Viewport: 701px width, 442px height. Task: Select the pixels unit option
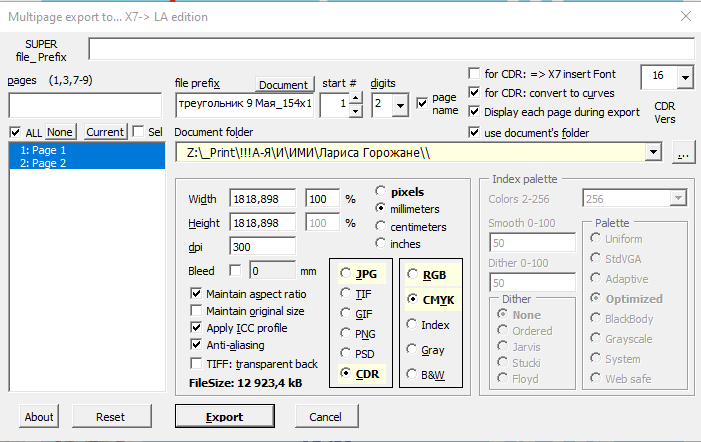(x=380, y=191)
